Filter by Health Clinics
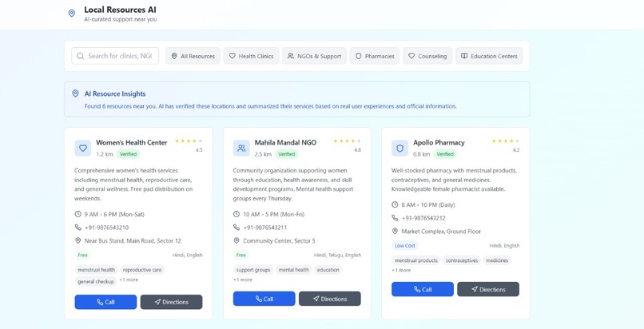This screenshot has width=644, height=329. tap(251, 56)
